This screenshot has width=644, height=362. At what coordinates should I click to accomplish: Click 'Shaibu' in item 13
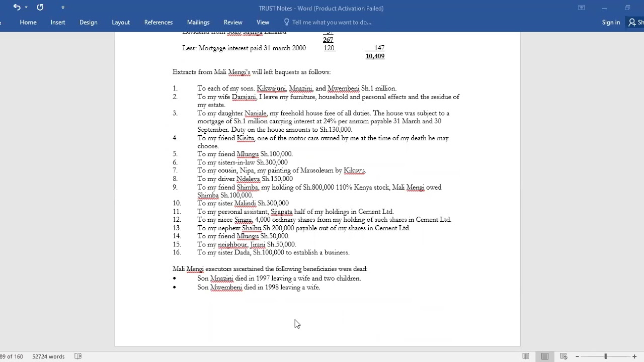coord(252,228)
